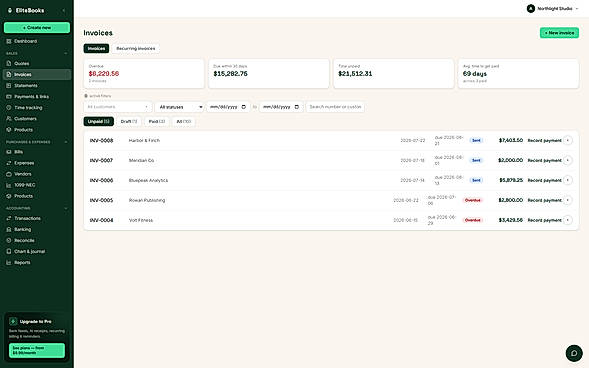
Task: Record payment for Meridian Co
Action: point(544,160)
